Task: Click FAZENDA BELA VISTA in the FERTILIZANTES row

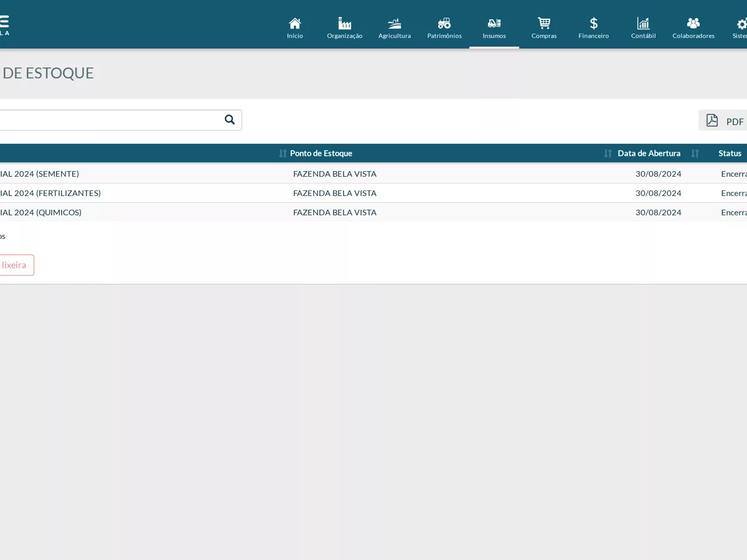Action: (x=335, y=193)
